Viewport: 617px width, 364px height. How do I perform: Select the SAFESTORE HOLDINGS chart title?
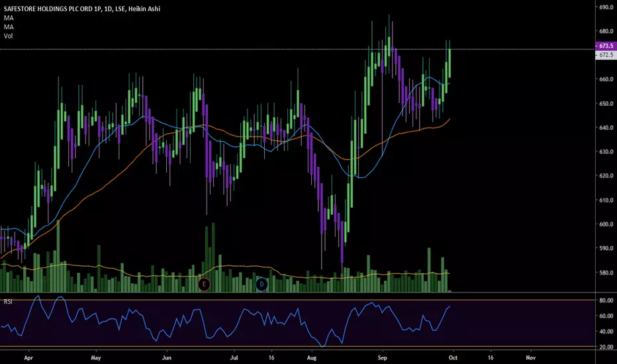pyautogui.click(x=82, y=9)
